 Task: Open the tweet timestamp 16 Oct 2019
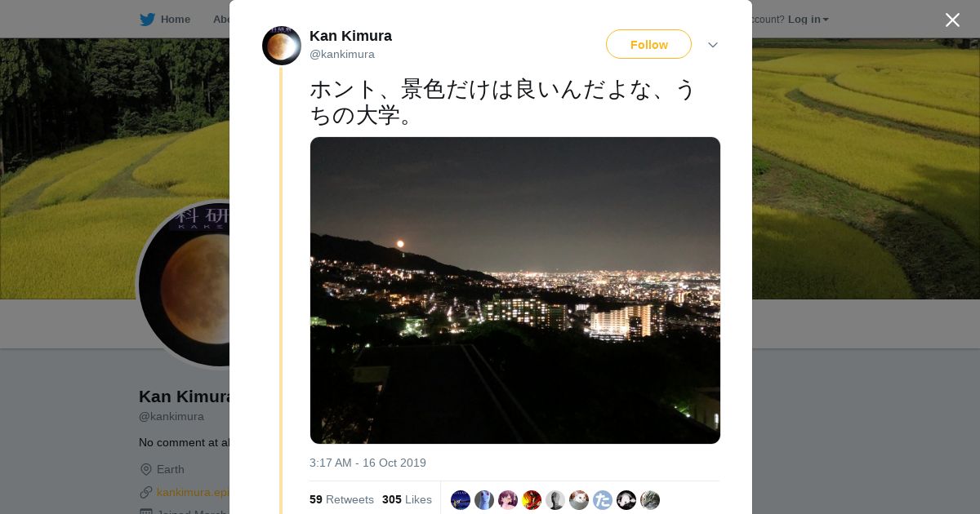pyautogui.click(x=367, y=463)
